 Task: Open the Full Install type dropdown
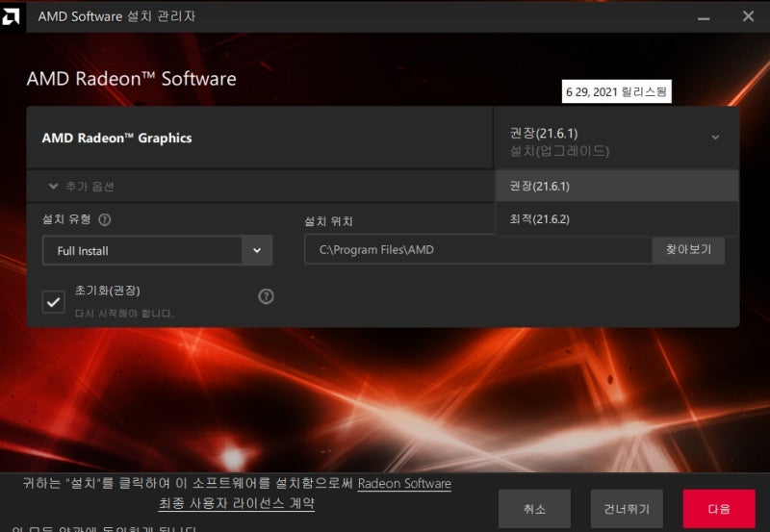(158, 251)
